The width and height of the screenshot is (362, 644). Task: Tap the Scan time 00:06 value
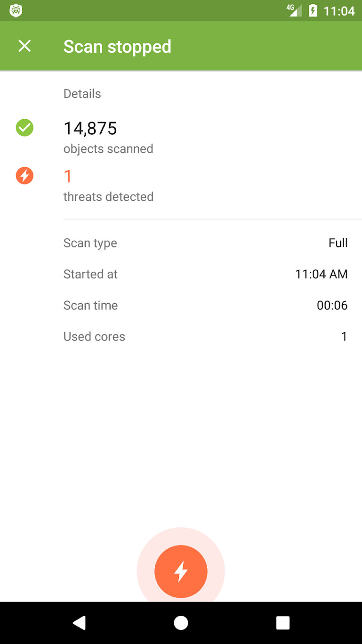(x=332, y=305)
